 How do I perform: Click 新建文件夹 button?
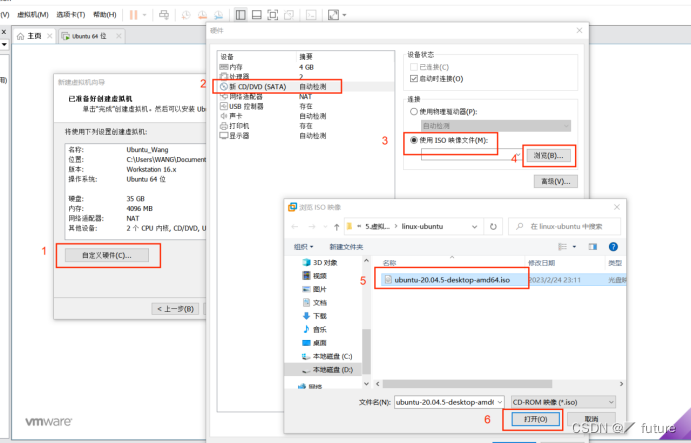tap(346, 247)
